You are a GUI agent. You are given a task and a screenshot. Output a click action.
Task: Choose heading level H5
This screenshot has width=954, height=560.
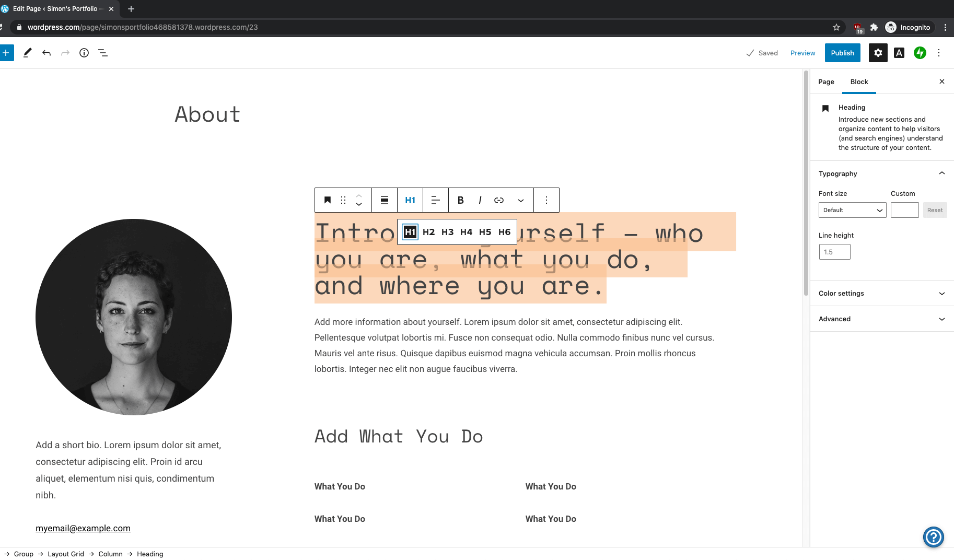click(485, 232)
